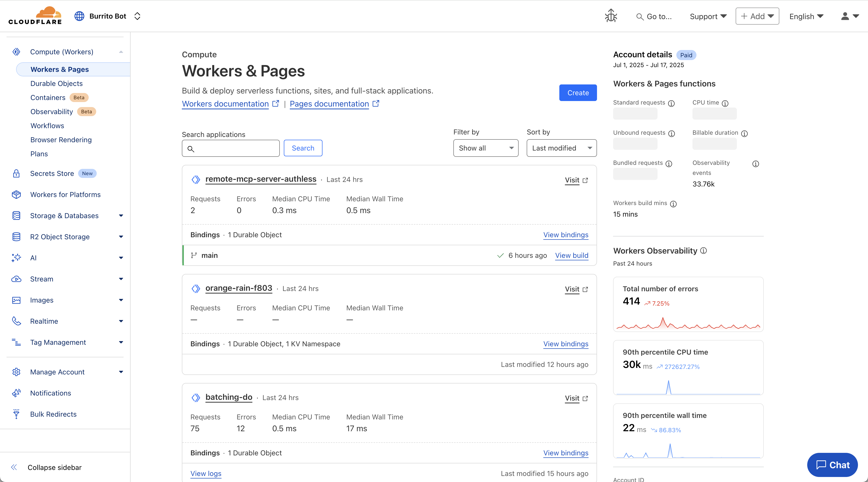
Task: Click info icon next to Workers build mins
Action: pyautogui.click(x=673, y=204)
